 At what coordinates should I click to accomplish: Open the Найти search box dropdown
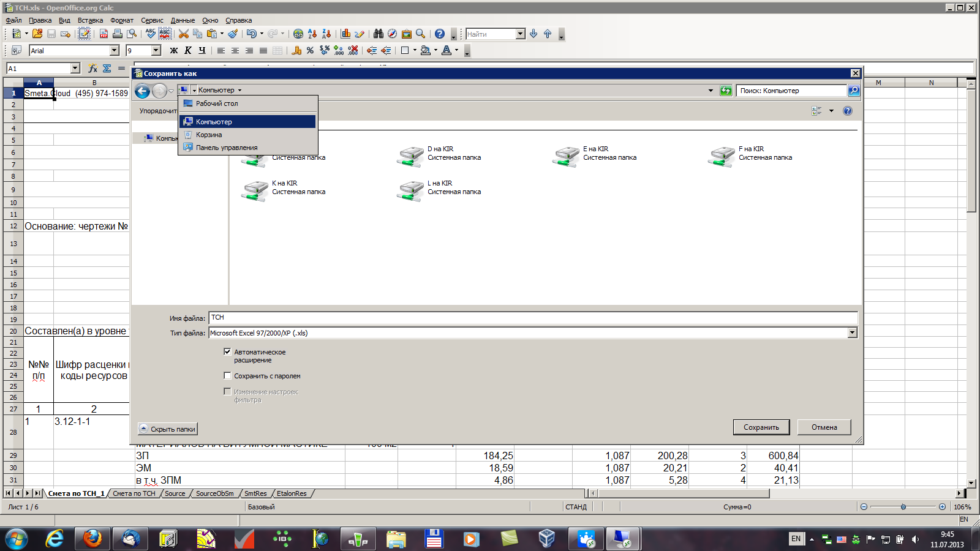click(x=521, y=34)
